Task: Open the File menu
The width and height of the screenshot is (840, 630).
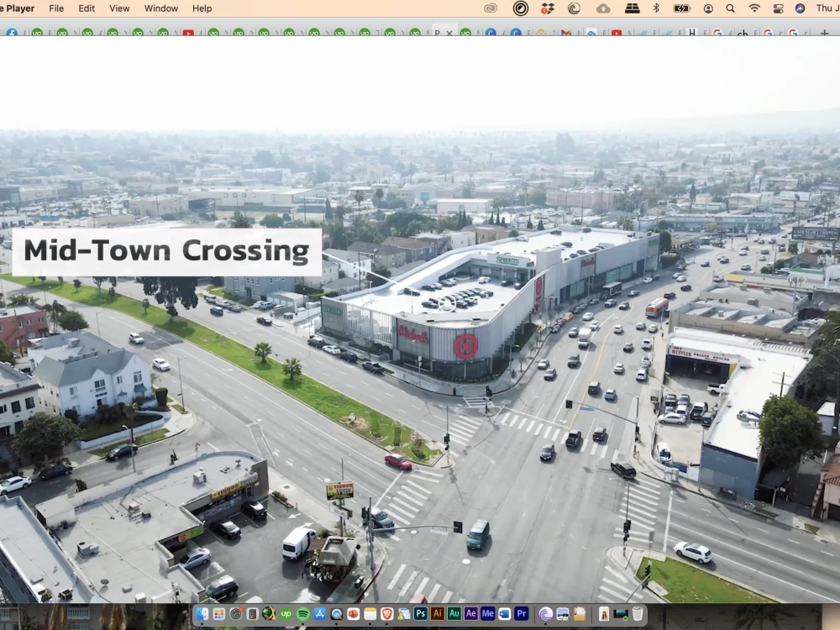Action: pos(56,8)
